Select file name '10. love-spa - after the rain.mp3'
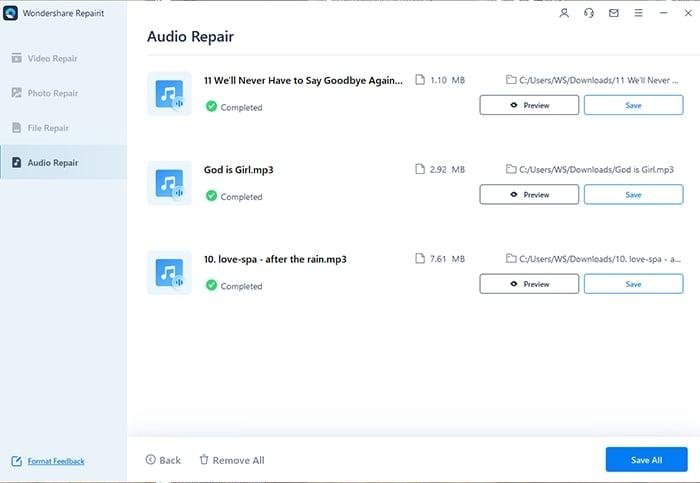Viewport: 700px width, 483px height. pyautogui.click(x=275, y=259)
